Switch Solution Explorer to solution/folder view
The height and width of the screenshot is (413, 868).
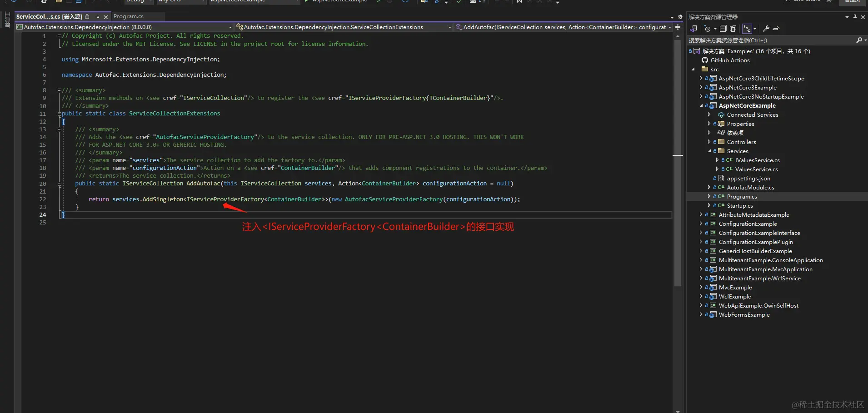click(693, 29)
